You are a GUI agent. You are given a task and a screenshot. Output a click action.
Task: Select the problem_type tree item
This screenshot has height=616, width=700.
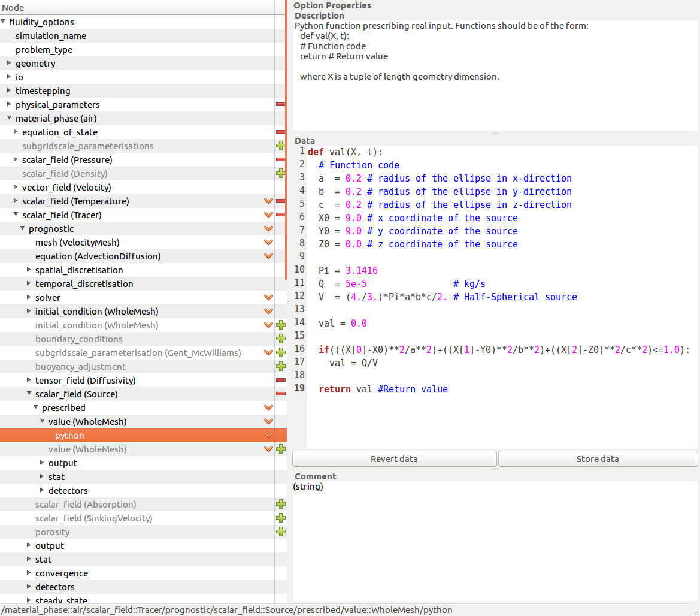(44, 50)
